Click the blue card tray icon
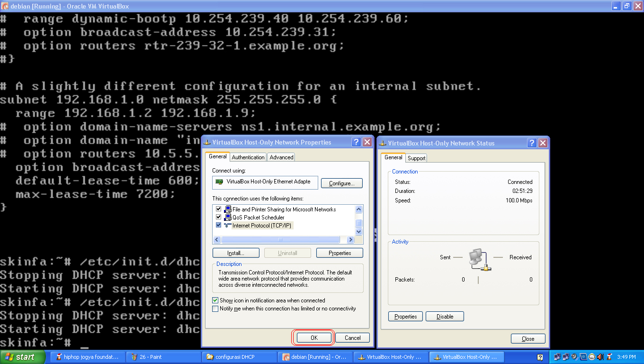 click(x=583, y=357)
